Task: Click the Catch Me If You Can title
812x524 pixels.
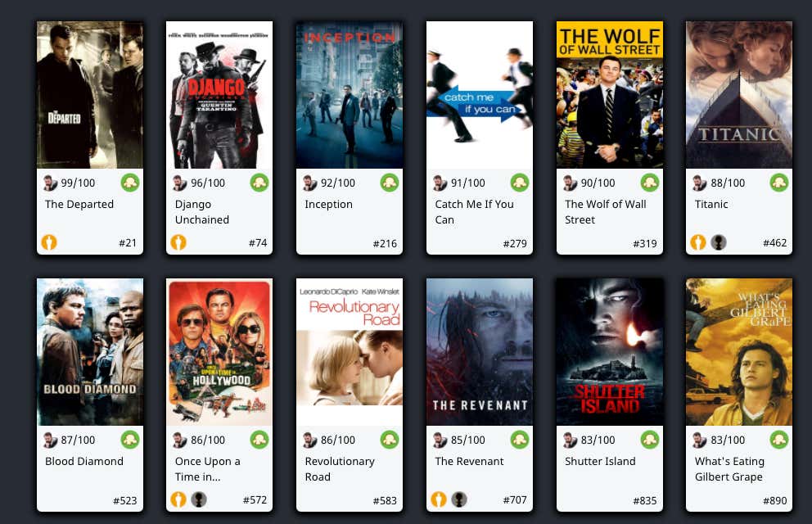Action: (x=474, y=212)
